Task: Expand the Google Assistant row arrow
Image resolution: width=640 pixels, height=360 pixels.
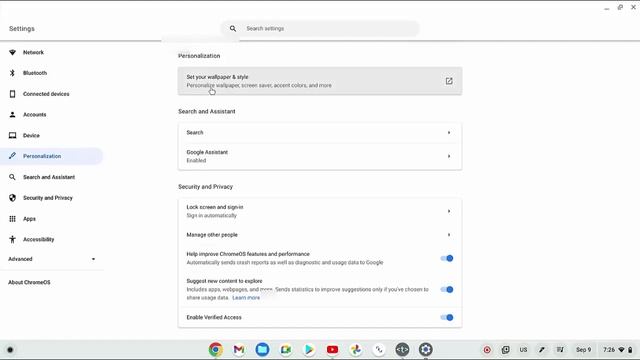Action: 449,156
